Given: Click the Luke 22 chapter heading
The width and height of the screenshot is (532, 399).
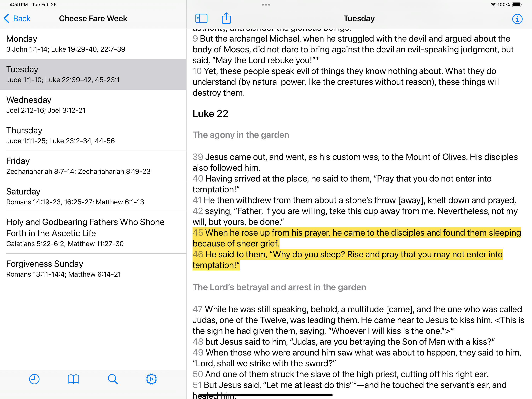Looking at the screenshot, I should [211, 113].
